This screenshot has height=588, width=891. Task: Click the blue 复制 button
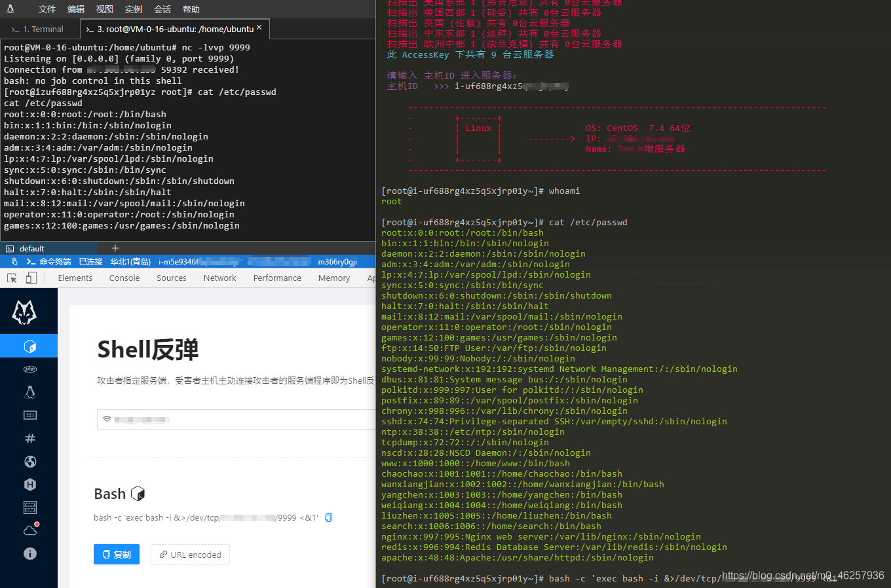117,555
